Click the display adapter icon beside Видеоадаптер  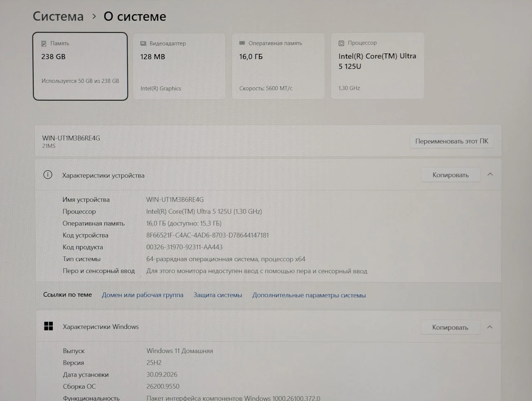143,43
